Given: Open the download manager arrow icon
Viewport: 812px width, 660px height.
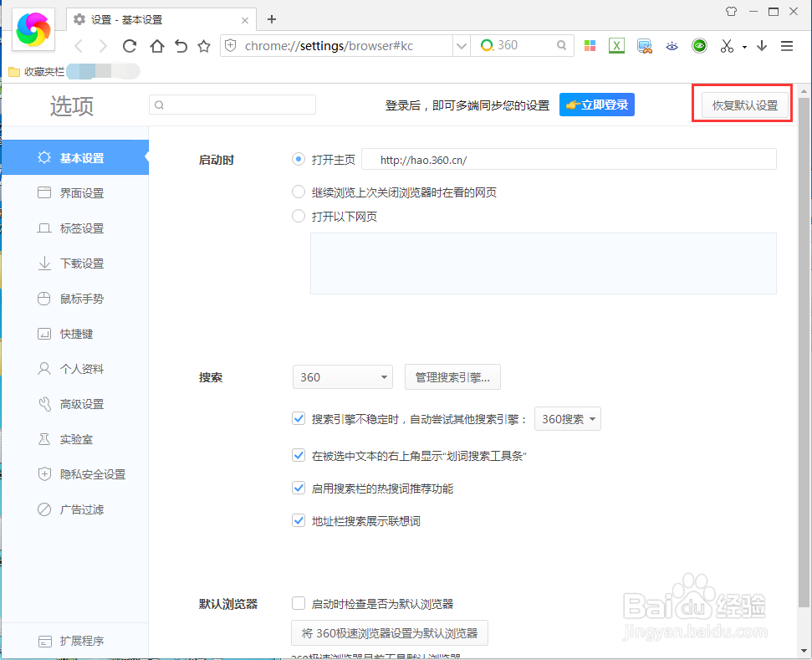Looking at the screenshot, I should (x=762, y=46).
